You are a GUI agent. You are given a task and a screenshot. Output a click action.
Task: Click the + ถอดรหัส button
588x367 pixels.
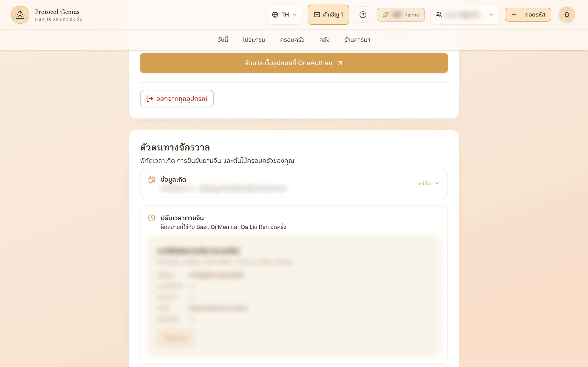pos(528,15)
